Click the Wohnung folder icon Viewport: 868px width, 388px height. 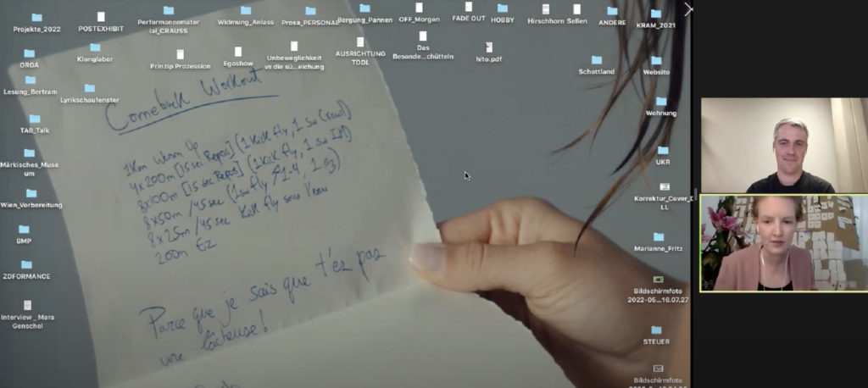click(661, 102)
